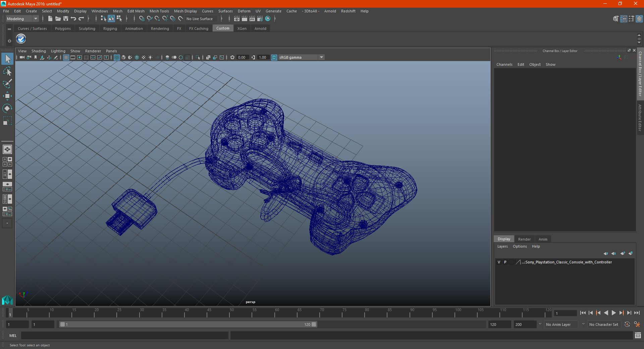The height and width of the screenshot is (349, 644).
Task: Play the animation forward
Action: point(613,313)
